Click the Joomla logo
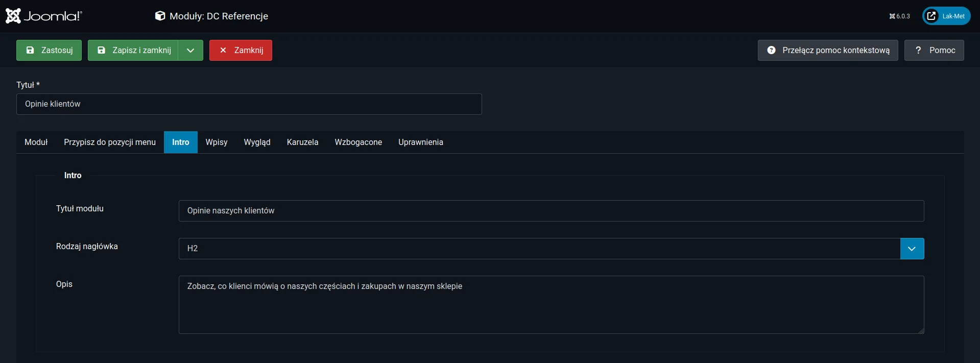 point(43,16)
